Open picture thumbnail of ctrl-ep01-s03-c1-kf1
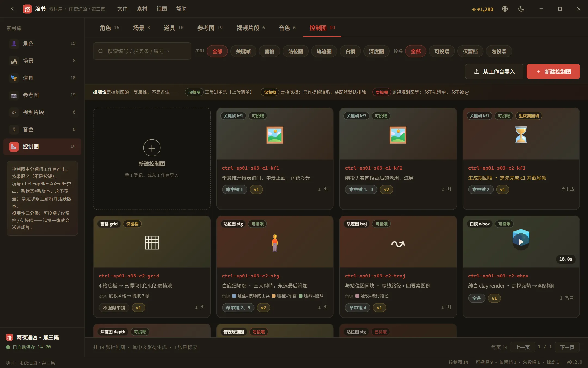The width and height of the screenshot is (588, 368). tap(275, 135)
